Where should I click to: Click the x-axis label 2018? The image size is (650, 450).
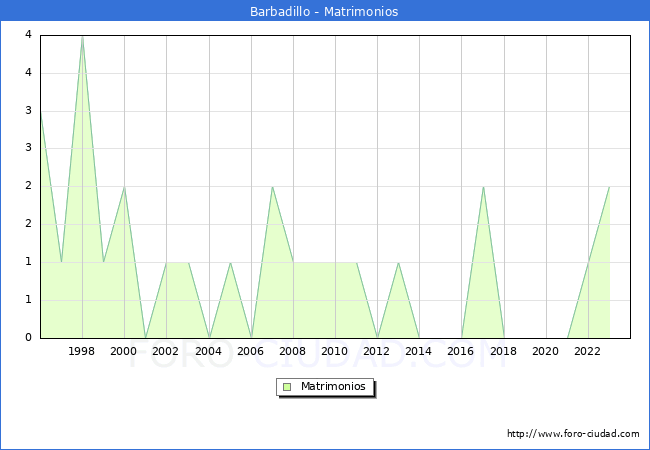tap(503, 351)
